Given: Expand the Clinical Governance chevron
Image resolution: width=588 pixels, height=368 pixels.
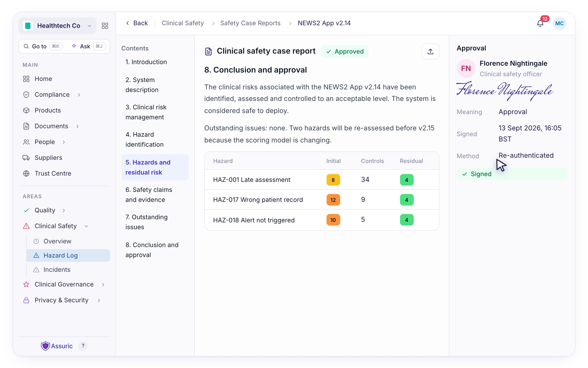Looking at the screenshot, I should 103,285.
